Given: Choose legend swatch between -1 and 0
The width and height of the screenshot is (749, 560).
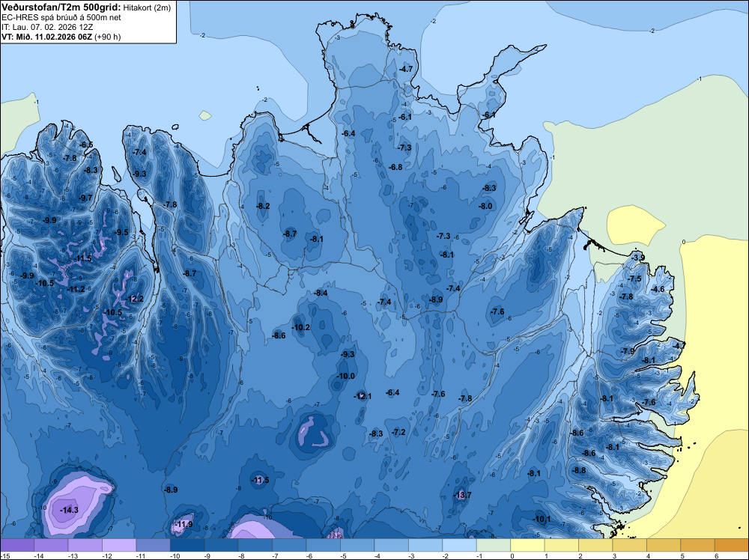Looking at the screenshot, I should (x=494, y=545).
